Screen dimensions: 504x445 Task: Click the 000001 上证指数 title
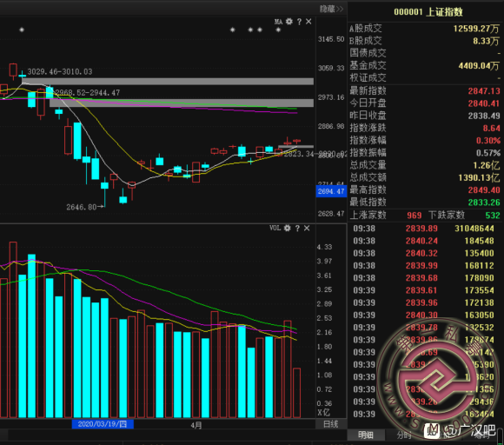coord(428,12)
